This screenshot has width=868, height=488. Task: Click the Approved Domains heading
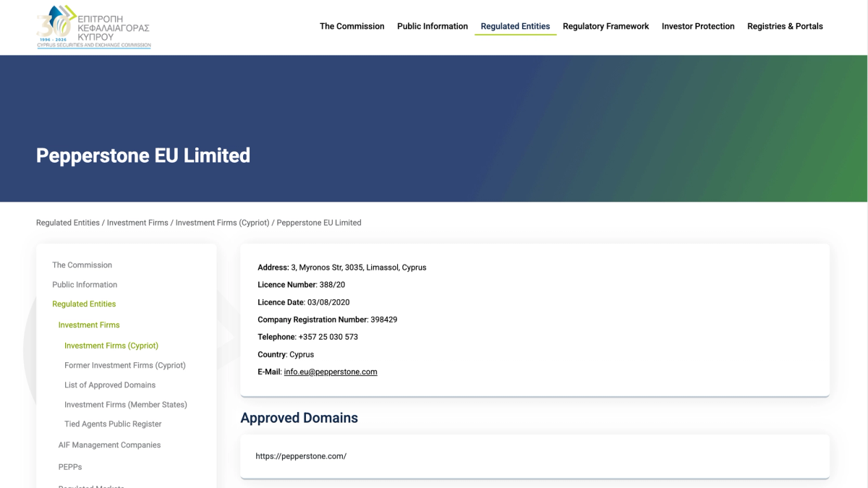[x=299, y=418]
